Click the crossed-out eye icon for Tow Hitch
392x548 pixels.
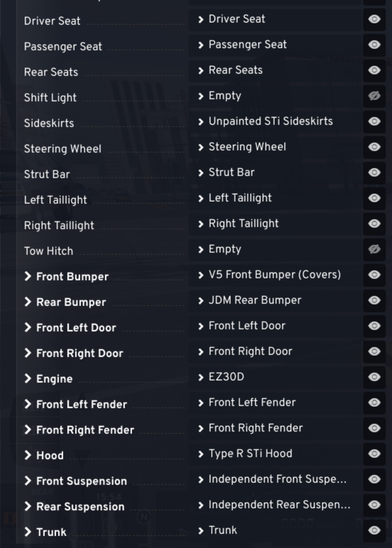pos(374,249)
